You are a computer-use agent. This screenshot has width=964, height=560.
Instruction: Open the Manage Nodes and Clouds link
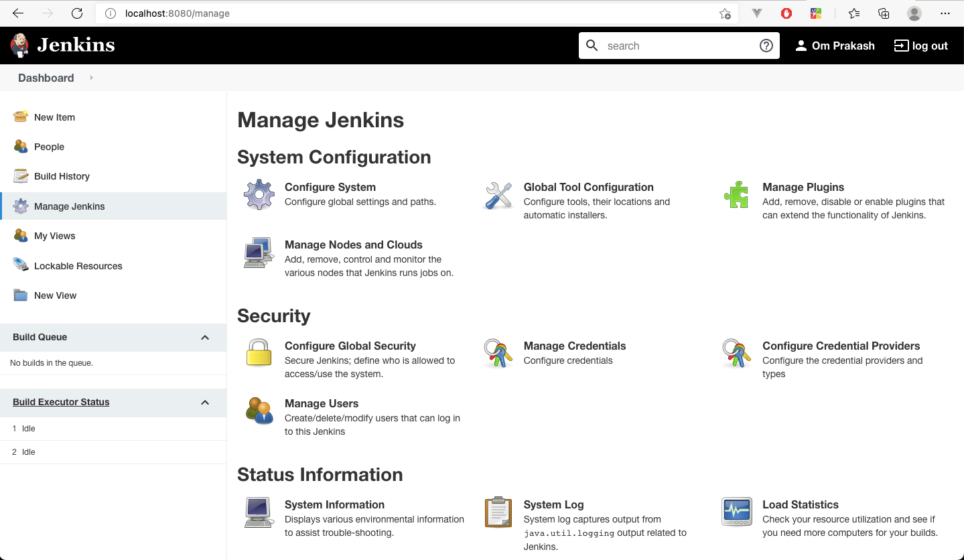tap(354, 244)
